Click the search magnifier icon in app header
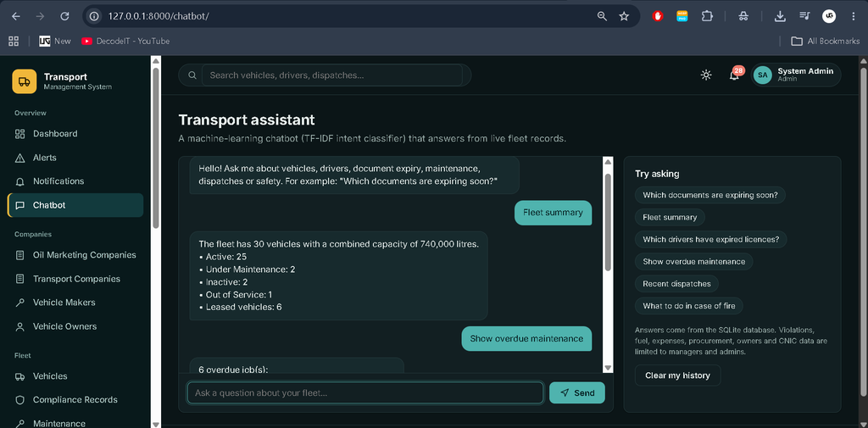Screen dimensions: 868x428 coord(192,75)
